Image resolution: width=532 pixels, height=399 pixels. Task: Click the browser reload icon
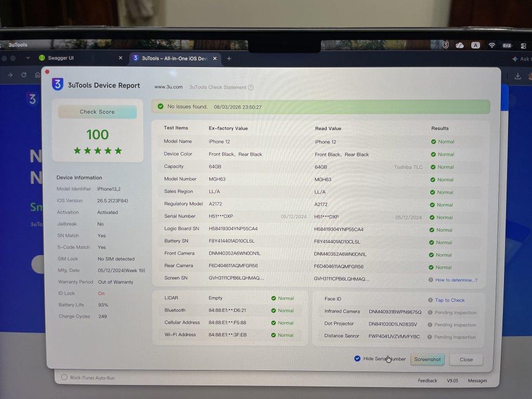click(24, 75)
